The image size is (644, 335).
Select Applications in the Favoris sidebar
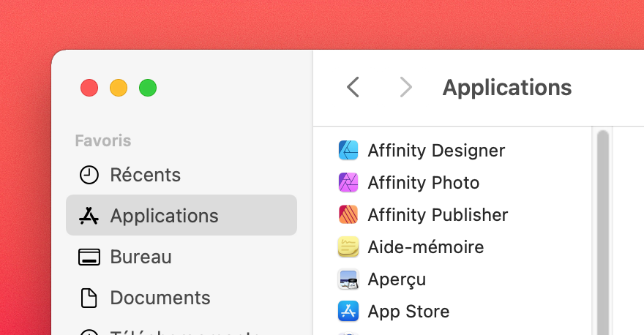coord(164,216)
